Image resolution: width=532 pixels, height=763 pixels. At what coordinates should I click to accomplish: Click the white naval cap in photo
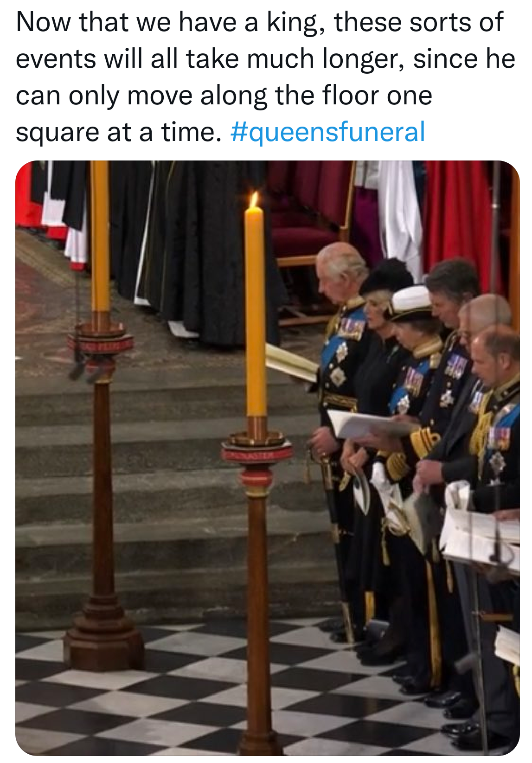click(x=410, y=301)
